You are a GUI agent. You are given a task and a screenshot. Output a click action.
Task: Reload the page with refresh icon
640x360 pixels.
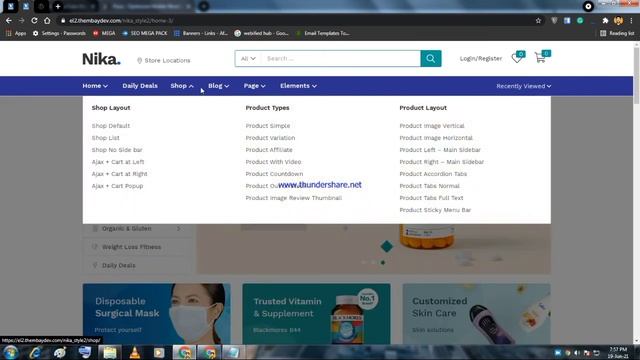34,20
